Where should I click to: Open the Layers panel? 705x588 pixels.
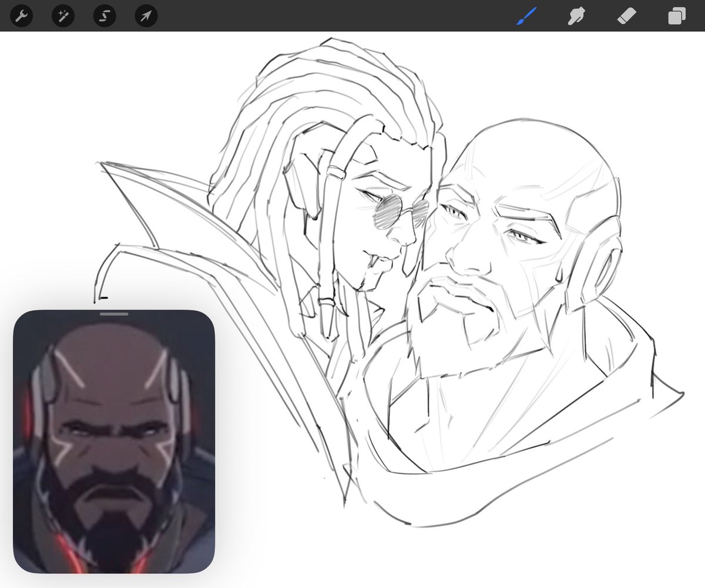677,16
